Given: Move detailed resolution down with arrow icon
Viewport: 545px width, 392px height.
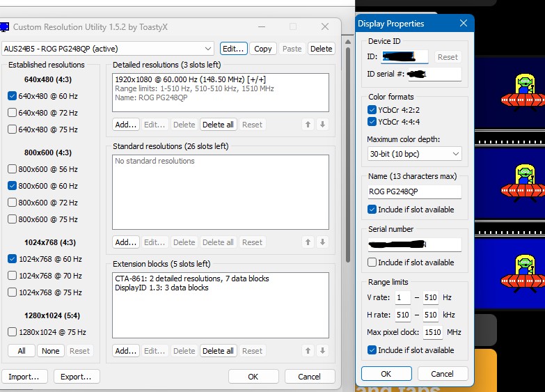Looking at the screenshot, I should tap(322, 125).
